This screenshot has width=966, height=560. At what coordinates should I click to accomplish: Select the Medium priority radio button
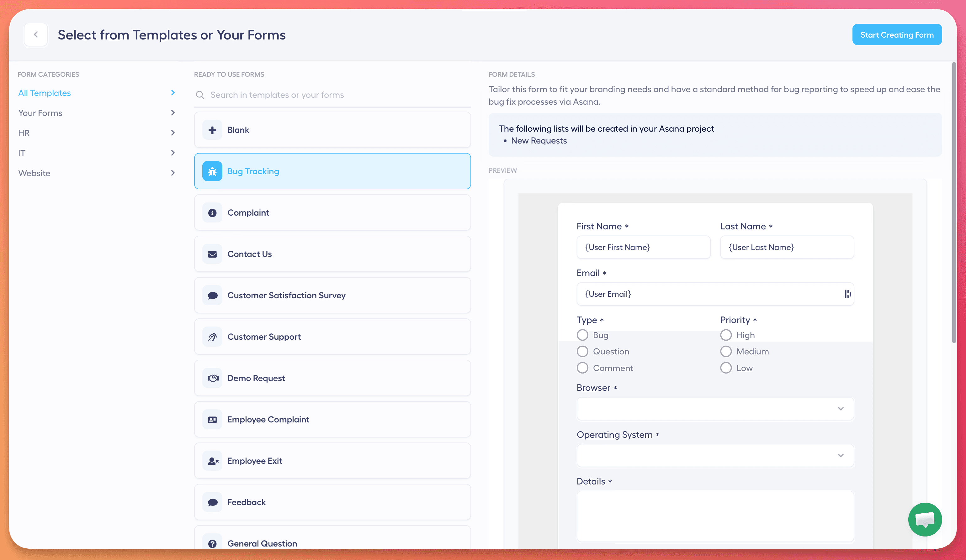726,351
